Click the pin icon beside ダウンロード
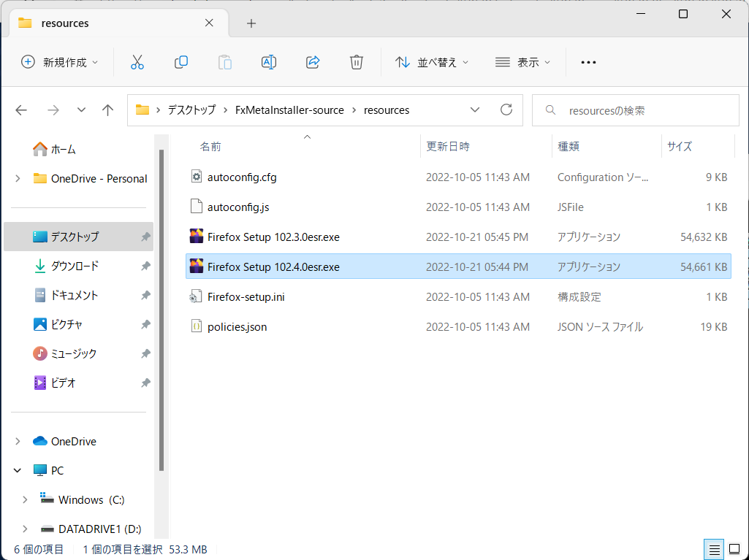 [x=145, y=266]
